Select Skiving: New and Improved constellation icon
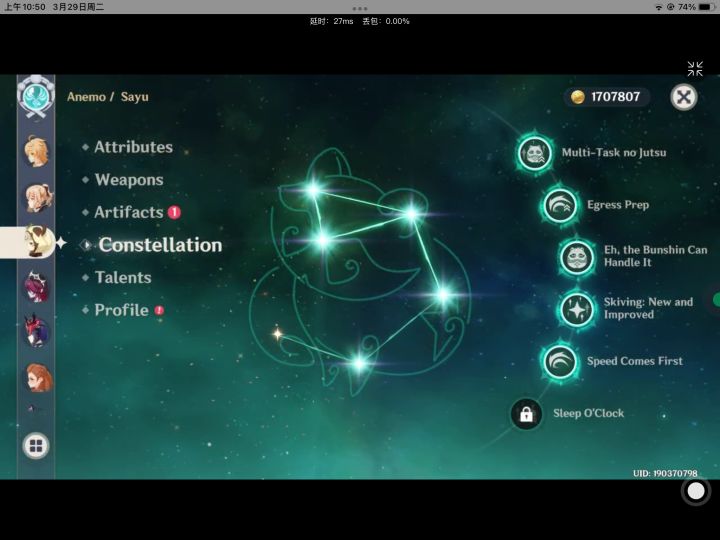Image resolution: width=720 pixels, height=540 pixels. tap(577, 309)
